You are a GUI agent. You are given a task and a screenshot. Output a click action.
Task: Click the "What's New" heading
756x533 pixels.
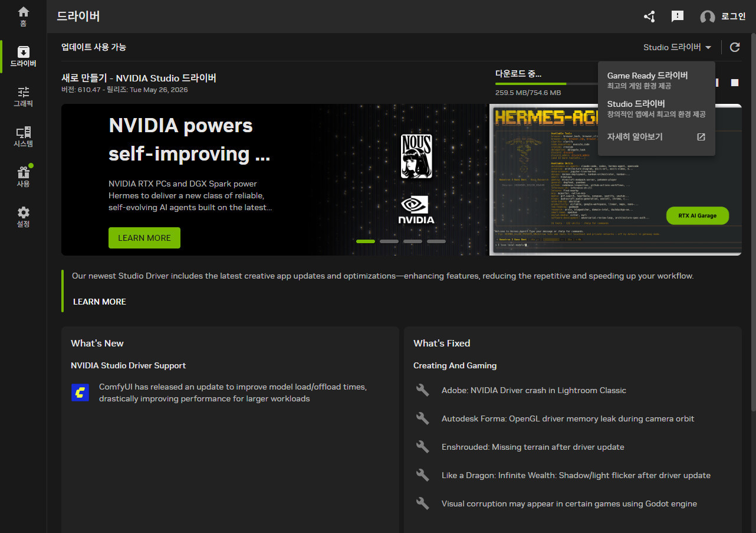(x=97, y=344)
